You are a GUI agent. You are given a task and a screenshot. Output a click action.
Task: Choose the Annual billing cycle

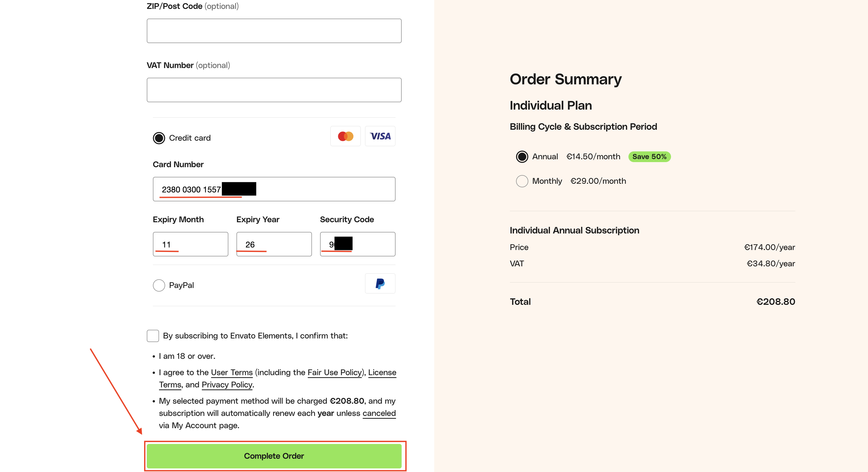pos(522,157)
